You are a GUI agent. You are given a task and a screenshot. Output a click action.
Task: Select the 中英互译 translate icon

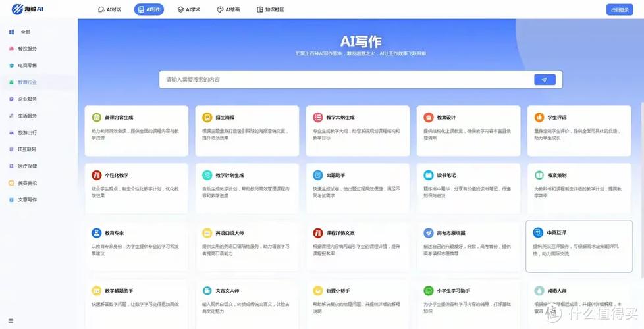538,233
